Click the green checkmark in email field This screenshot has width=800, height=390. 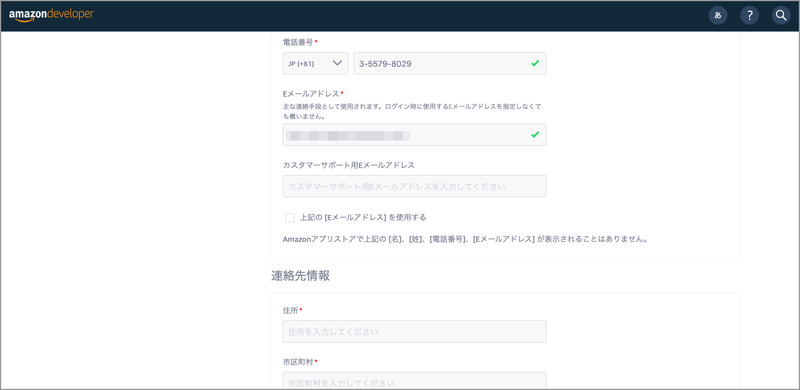[x=535, y=135]
